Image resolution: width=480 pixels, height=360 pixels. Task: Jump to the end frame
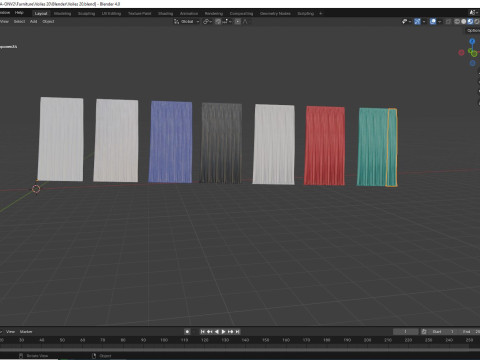[x=237, y=332]
